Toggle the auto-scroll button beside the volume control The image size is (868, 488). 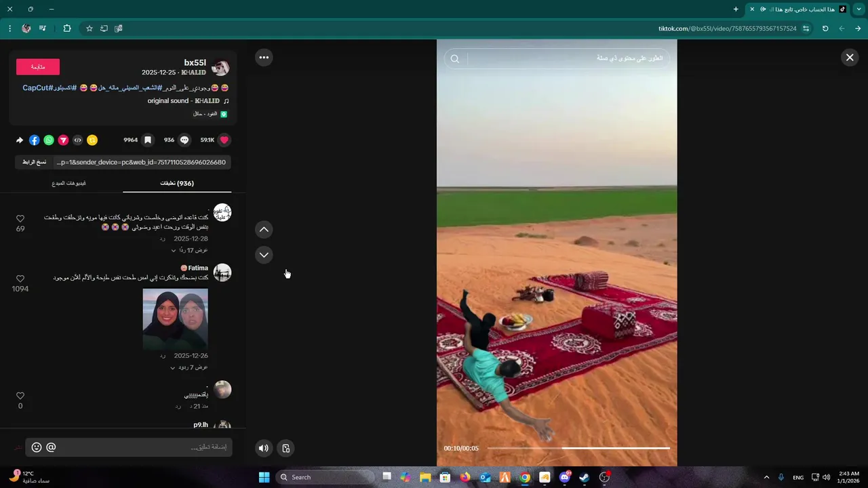click(285, 448)
